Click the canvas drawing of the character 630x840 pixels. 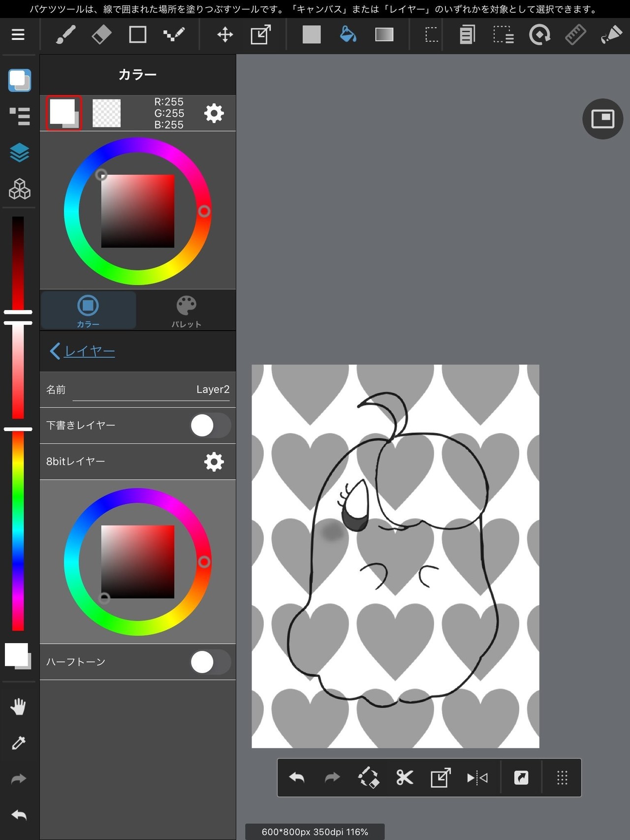coord(395,556)
